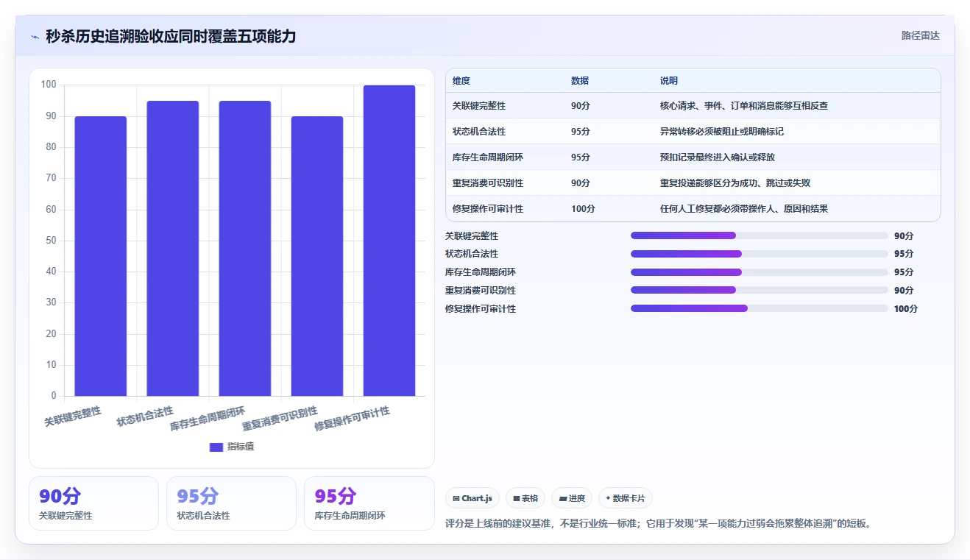Click the 状态机合法性 bar in the chart
Image resolution: width=970 pixels, height=560 pixels.
point(172,248)
